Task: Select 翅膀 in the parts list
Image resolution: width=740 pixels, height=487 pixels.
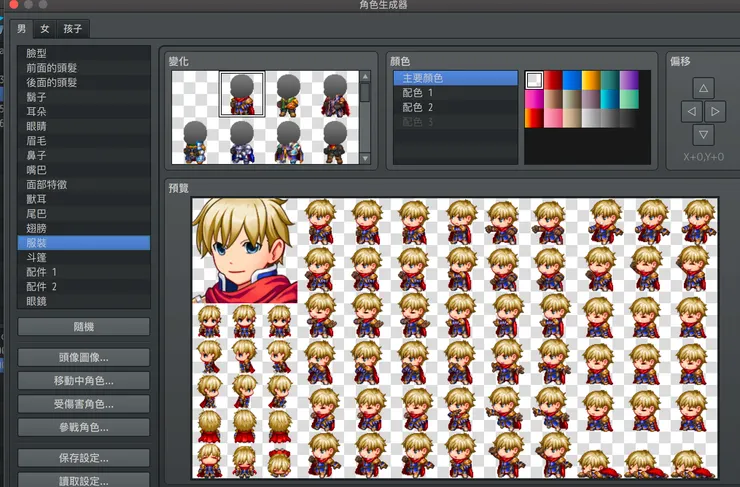Action: [84, 228]
